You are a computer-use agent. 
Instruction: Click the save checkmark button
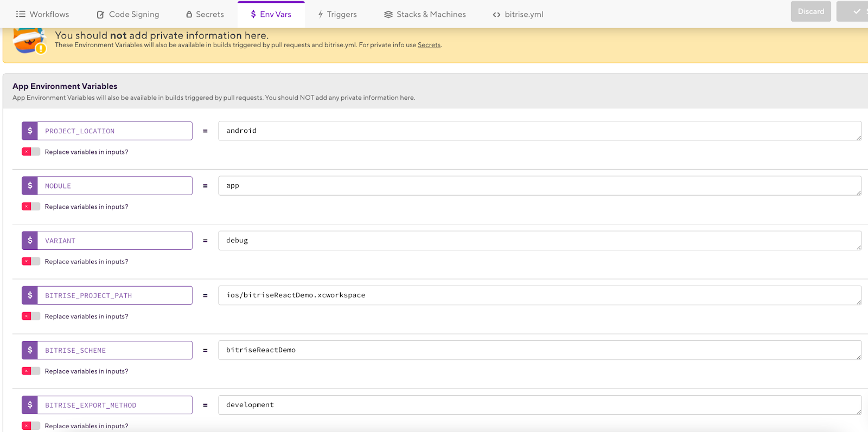tap(853, 11)
